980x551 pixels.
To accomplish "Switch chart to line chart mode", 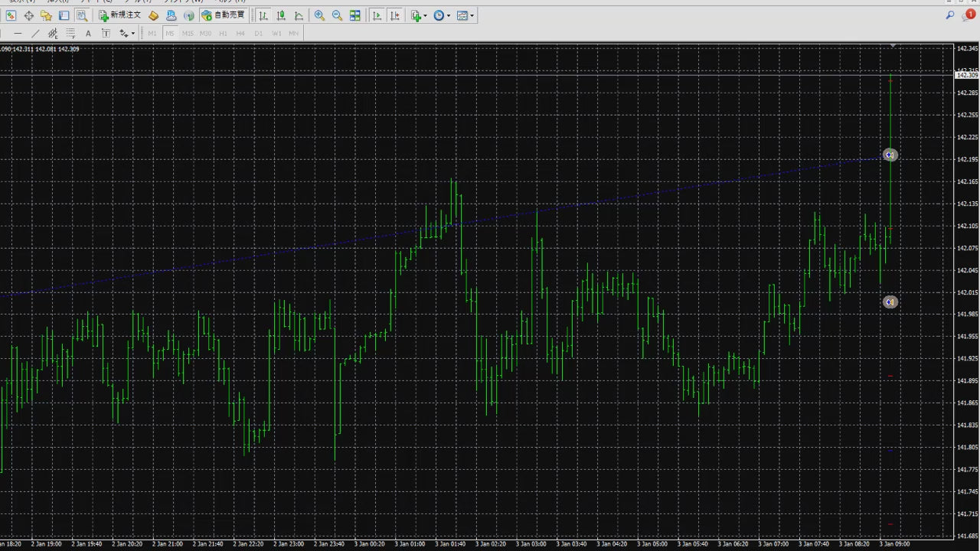I will 299,15.
